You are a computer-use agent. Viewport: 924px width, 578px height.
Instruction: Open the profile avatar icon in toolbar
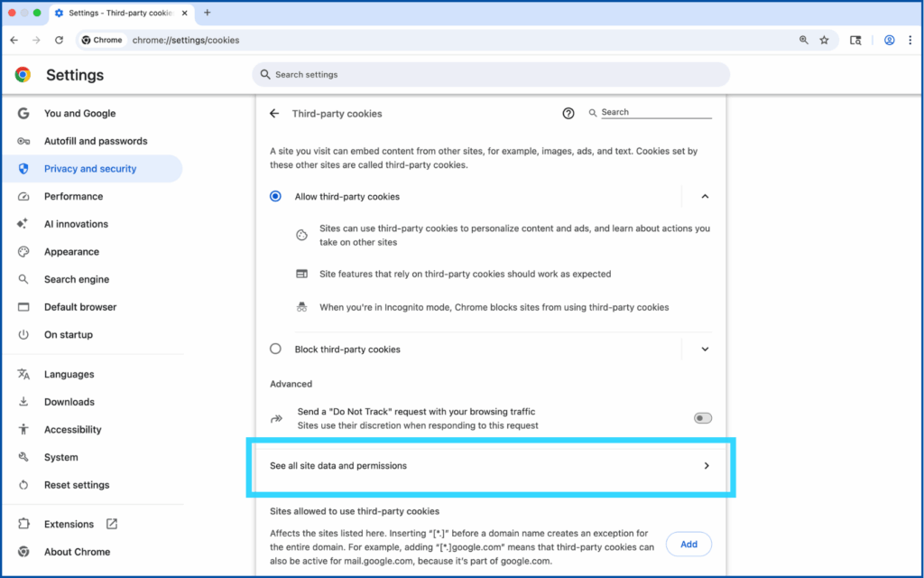(889, 41)
